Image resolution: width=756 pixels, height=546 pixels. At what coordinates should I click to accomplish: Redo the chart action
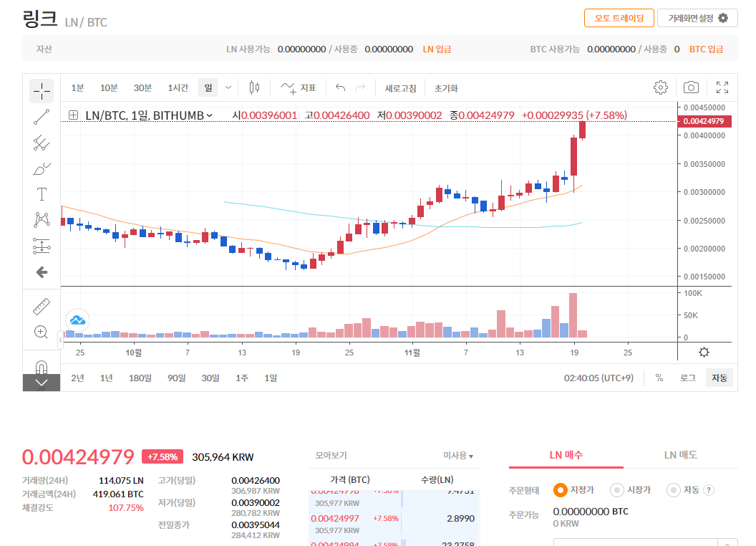tap(360, 87)
